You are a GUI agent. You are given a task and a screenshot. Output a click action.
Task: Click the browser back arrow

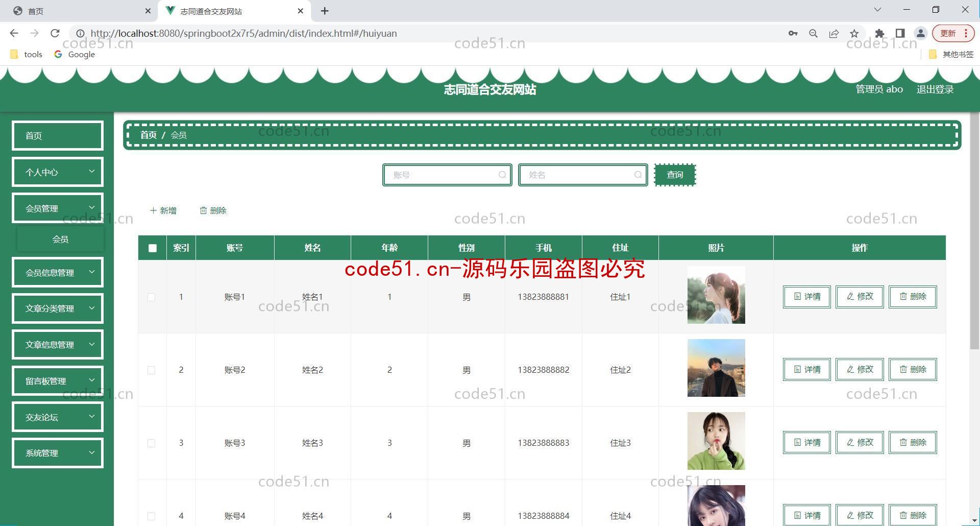(14, 33)
